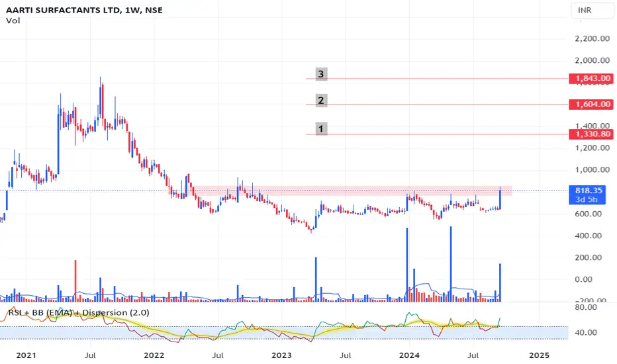
Task: Select the pink resistance zone rectangle
Action: coord(352,191)
